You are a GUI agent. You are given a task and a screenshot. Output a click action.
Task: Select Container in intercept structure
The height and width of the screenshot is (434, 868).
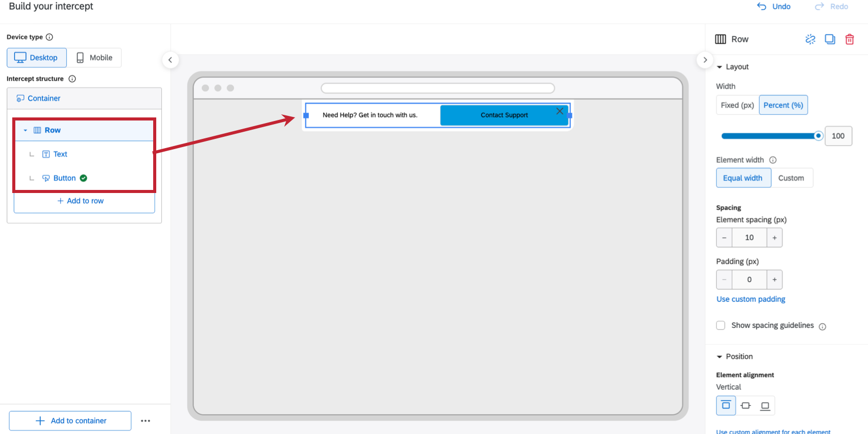click(84, 98)
